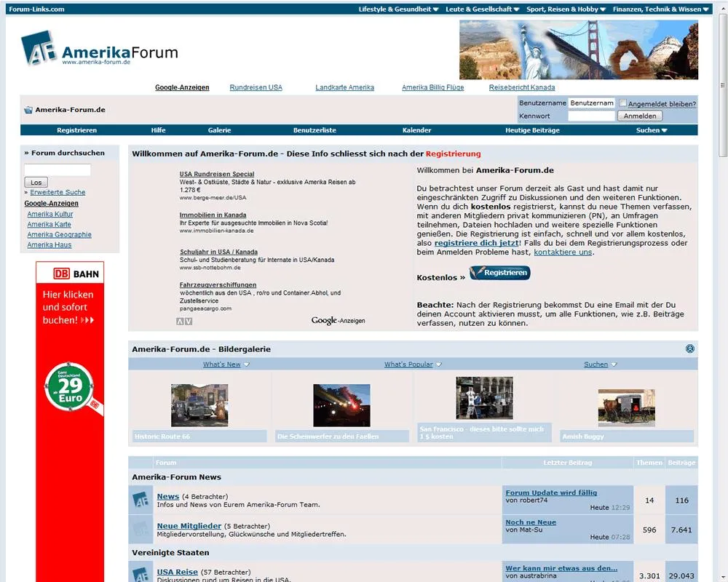Open the San Francisco gallery thumbnail
728x582 pixels.
click(484, 398)
